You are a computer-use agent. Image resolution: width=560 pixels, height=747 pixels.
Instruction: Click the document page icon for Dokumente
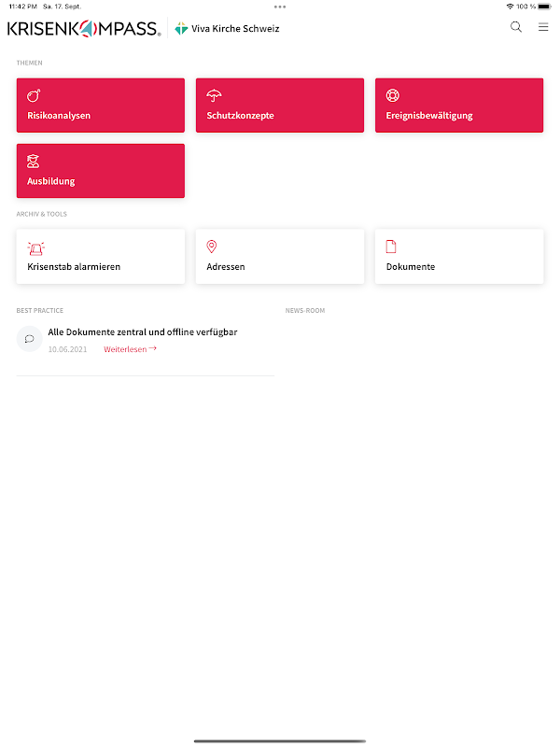coord(391,247)
